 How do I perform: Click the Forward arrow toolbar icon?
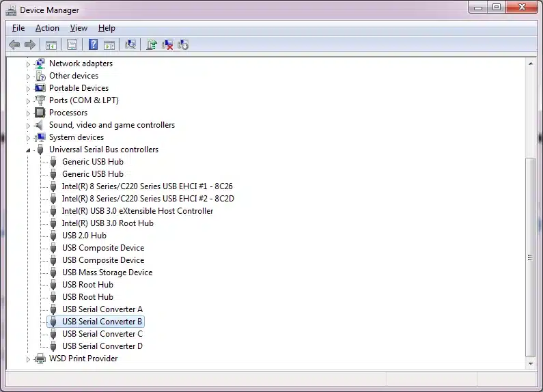30,44
